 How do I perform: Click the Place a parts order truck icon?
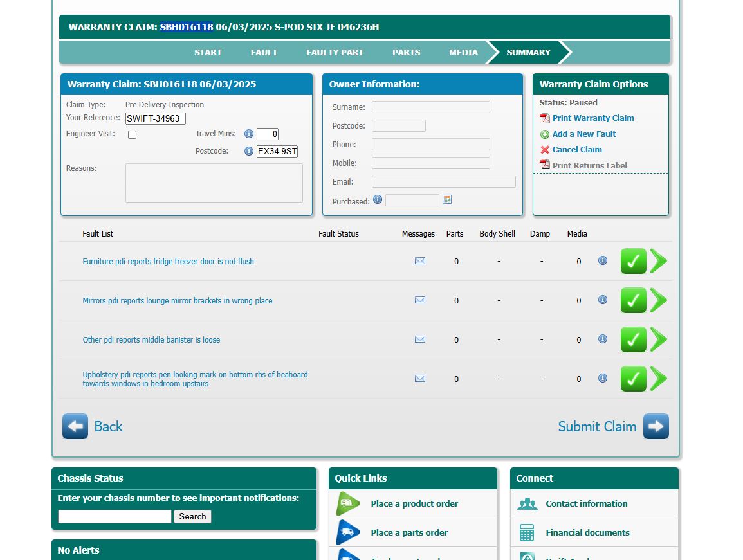pos(348,532)
